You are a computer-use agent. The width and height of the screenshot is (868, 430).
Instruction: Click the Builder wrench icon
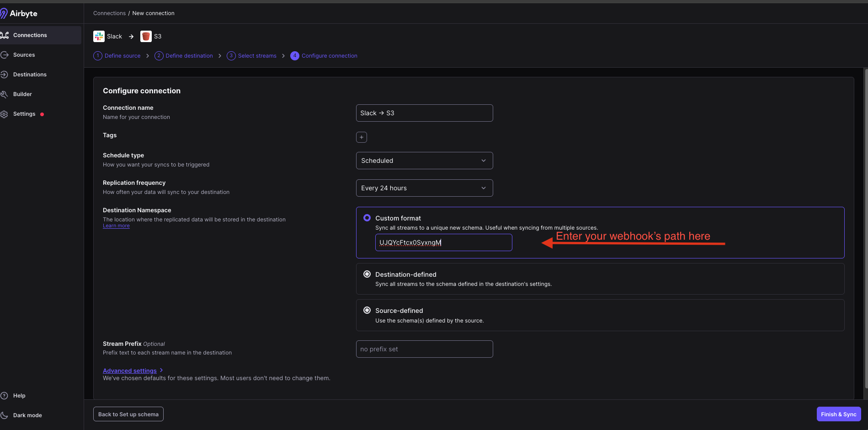5,94
